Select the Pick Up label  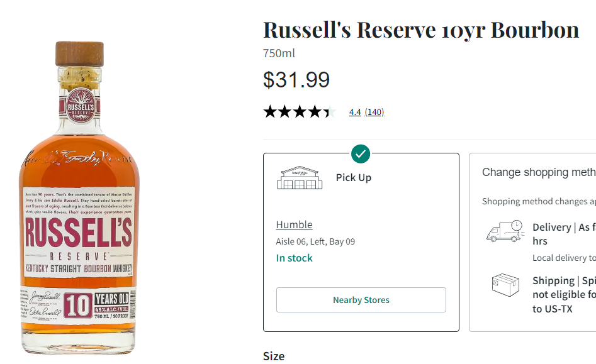(x=354, y=178)
